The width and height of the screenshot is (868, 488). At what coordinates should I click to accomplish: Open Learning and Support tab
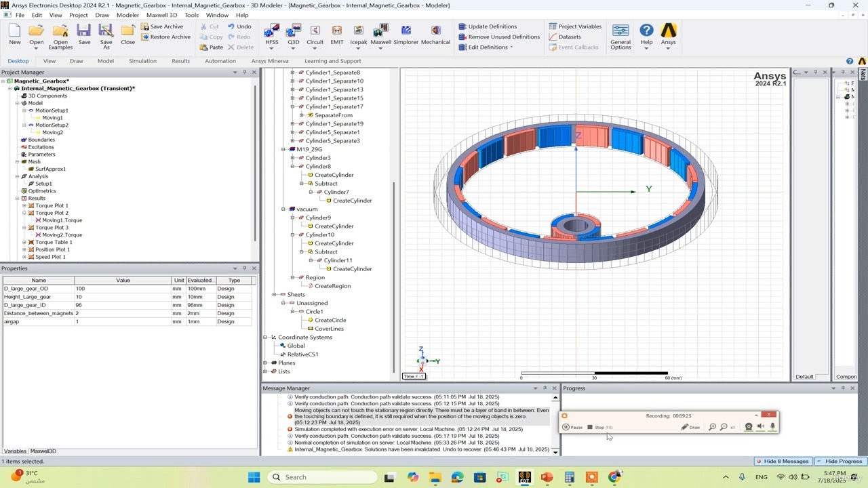[332, 61]
